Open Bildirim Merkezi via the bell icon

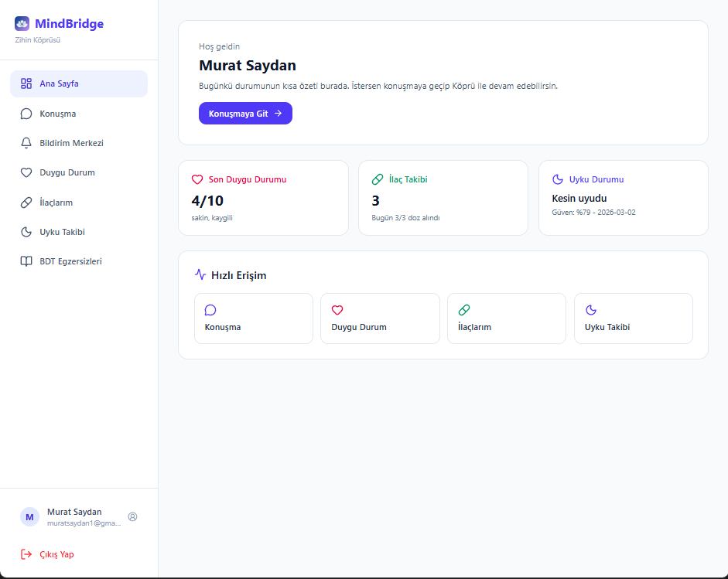[25, 143]
